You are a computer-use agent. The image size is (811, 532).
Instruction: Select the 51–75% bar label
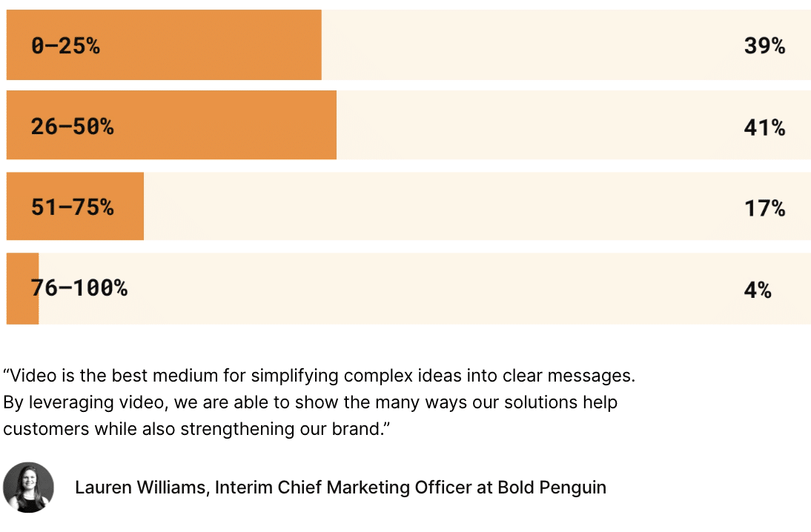click(73, 207)
